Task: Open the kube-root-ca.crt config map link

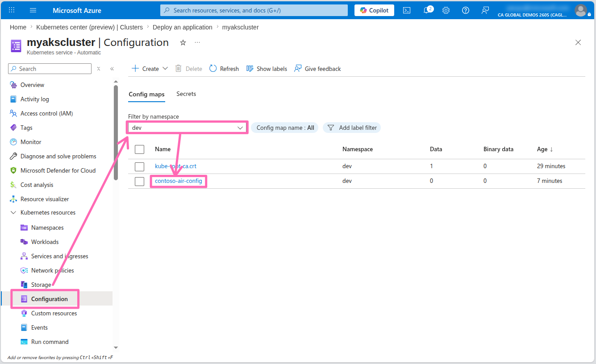Action: (175, 166)
